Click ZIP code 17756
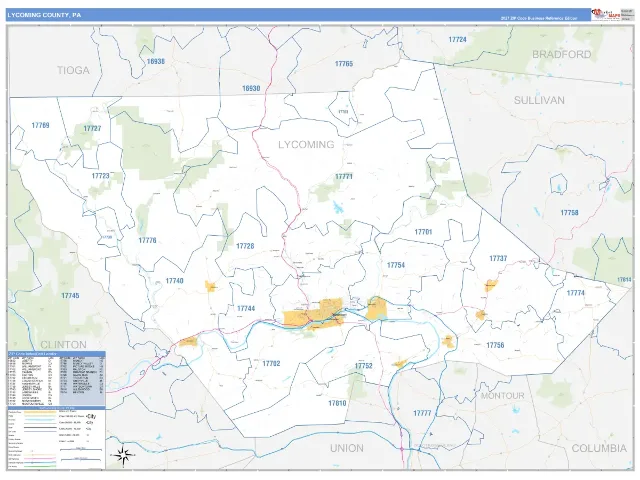The width and height of the screenshot is (640, 480). (495, 345)
